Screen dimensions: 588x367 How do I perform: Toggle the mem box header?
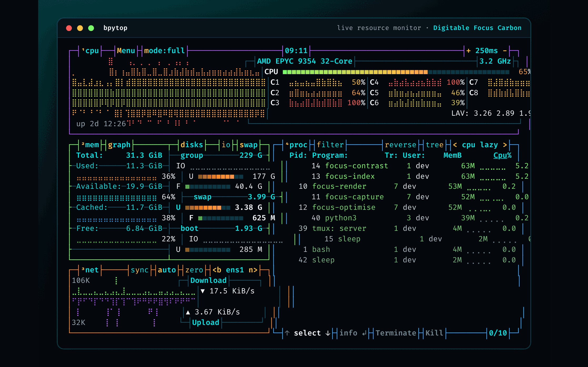pos(90,145)
